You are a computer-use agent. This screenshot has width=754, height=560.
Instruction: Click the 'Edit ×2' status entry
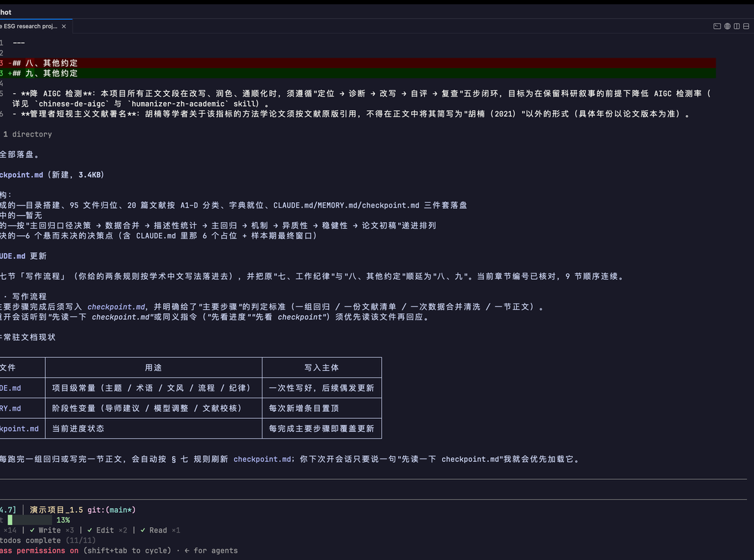click(x=107, y=531)
